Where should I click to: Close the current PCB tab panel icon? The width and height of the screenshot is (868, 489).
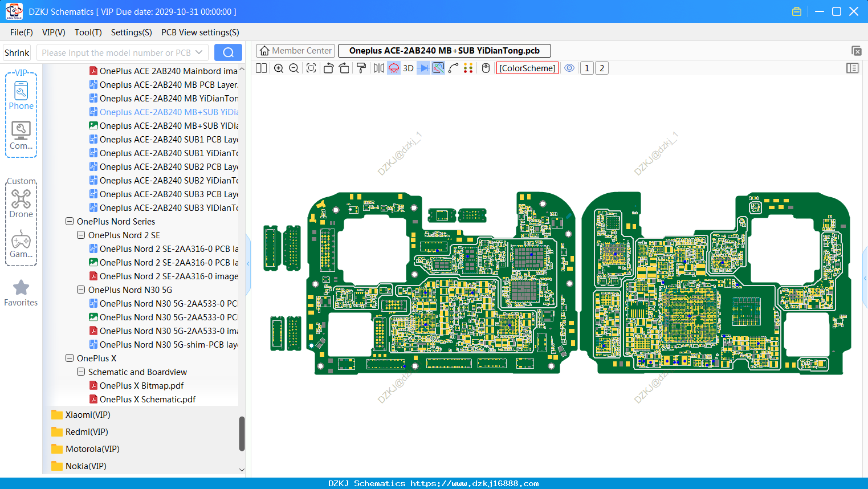(x=856, y=51)
